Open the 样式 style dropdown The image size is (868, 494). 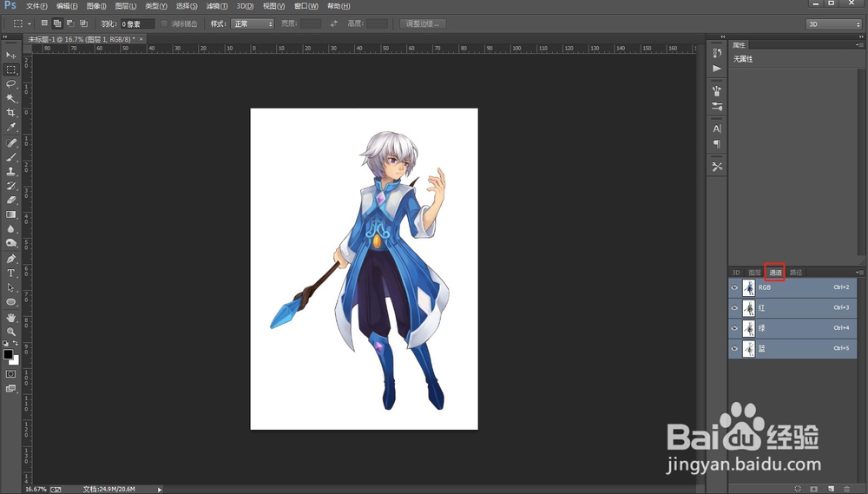coord(253,23)
